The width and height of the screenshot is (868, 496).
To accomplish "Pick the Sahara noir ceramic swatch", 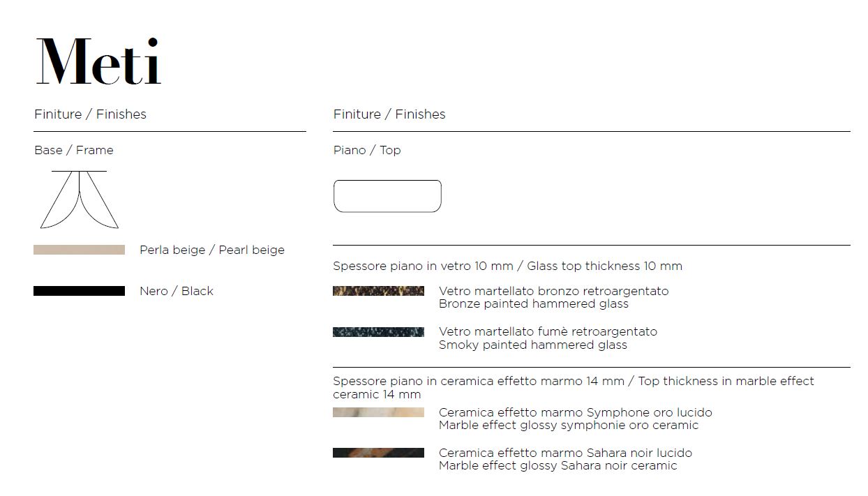I will tap(378, 453).
